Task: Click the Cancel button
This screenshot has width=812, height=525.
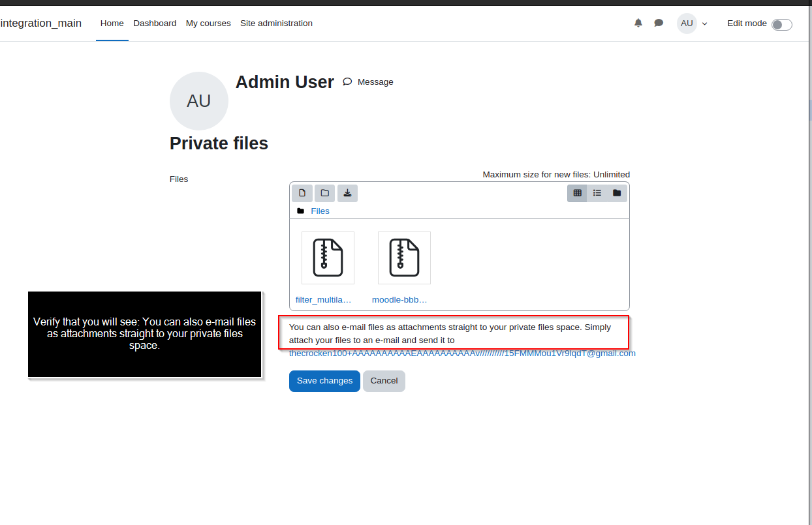Action: coord(384,381)
